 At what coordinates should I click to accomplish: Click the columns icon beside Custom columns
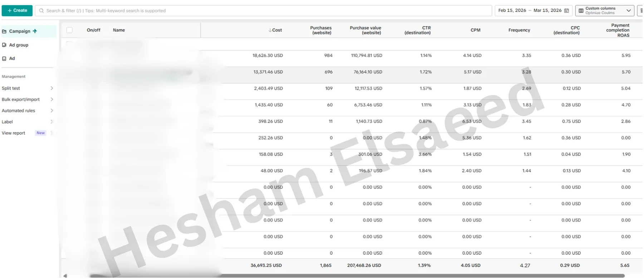pos(581,11)
